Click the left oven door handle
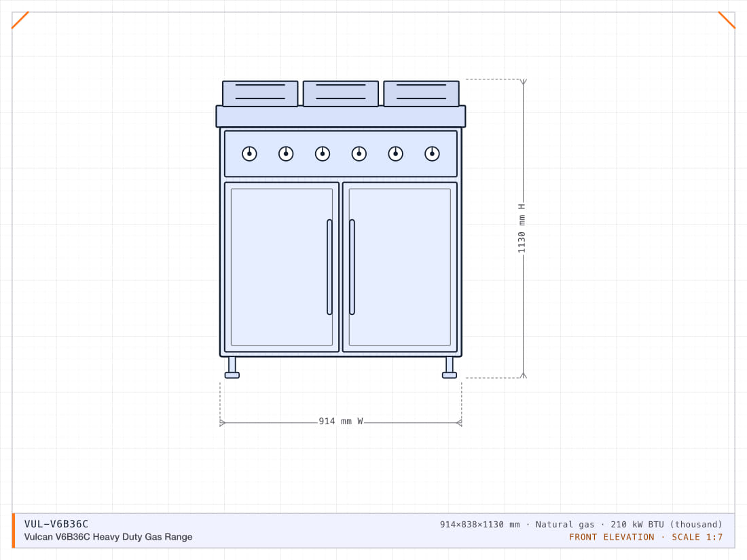The height and width of the screenshot is (560, 747). pos(329,267)
